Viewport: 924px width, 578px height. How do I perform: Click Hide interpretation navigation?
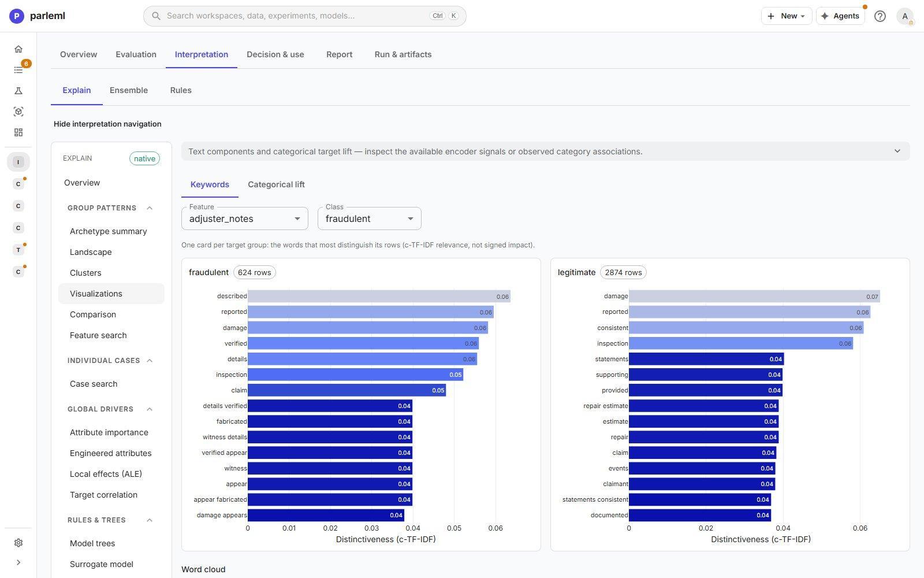[107, 124]
